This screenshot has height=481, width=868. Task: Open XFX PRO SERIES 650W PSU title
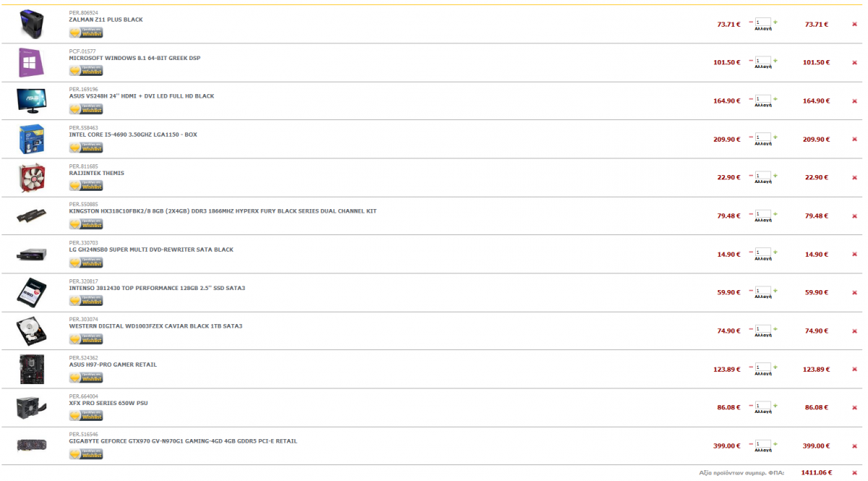(x=109, y=403)
